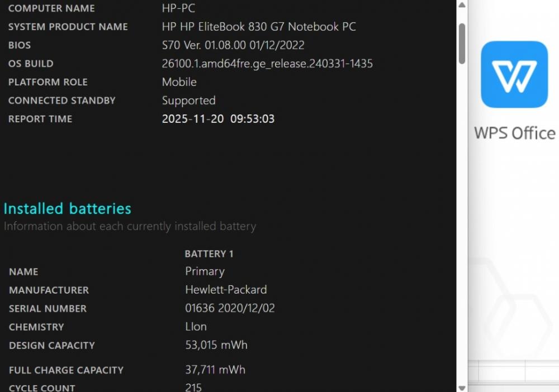Image resolution: width=559 pixels, height=392 pixels.
Task: Select report time '2025-11-20 09:53:03'
Action: 218,119
